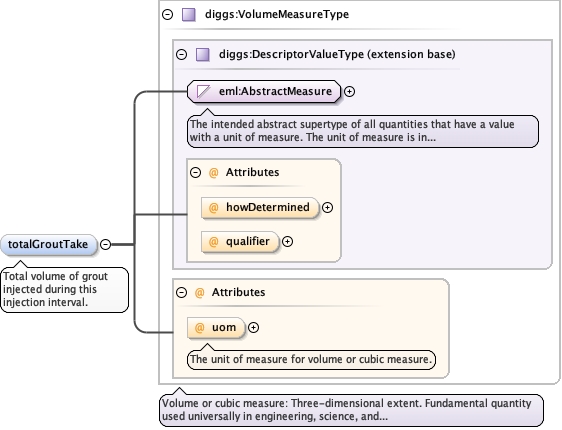
Task: Click the abstract element icon in eml:AbstractMeasure
Action: [204, 91]
